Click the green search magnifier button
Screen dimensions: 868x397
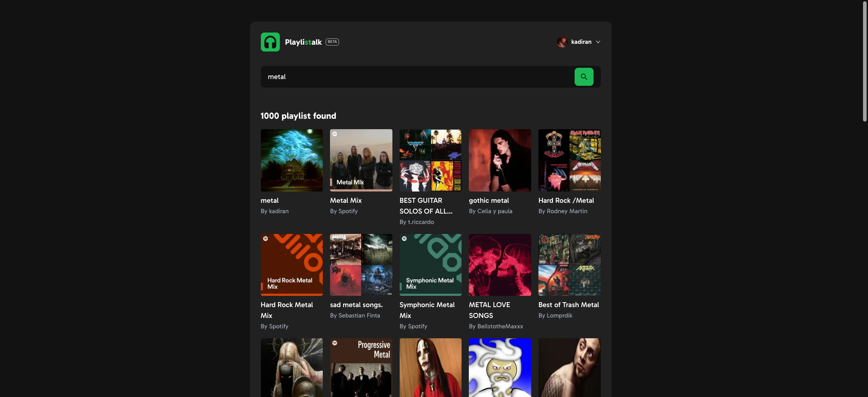tap(584, 77)
